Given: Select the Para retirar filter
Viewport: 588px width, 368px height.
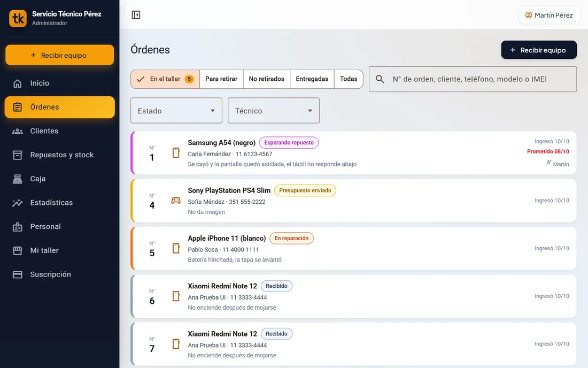Looking at the screenshot, I should (221, 79).
